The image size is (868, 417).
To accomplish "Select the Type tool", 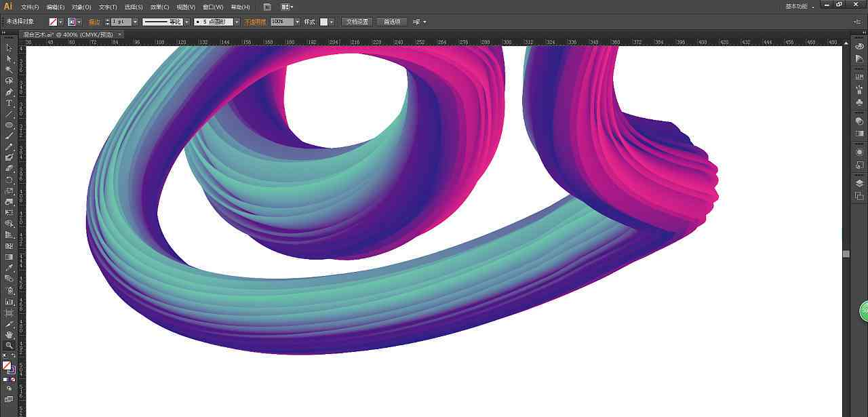I will point(9,103).
